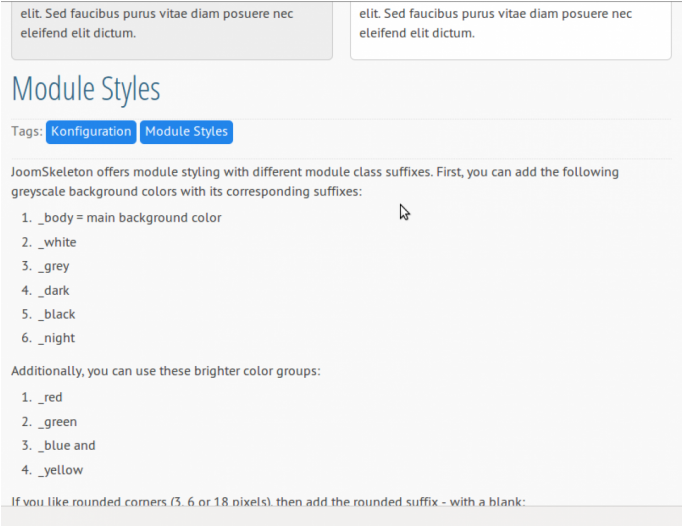Click the _grey suffix list item
The width and height of the screenshot is (682, 526).
54,266
